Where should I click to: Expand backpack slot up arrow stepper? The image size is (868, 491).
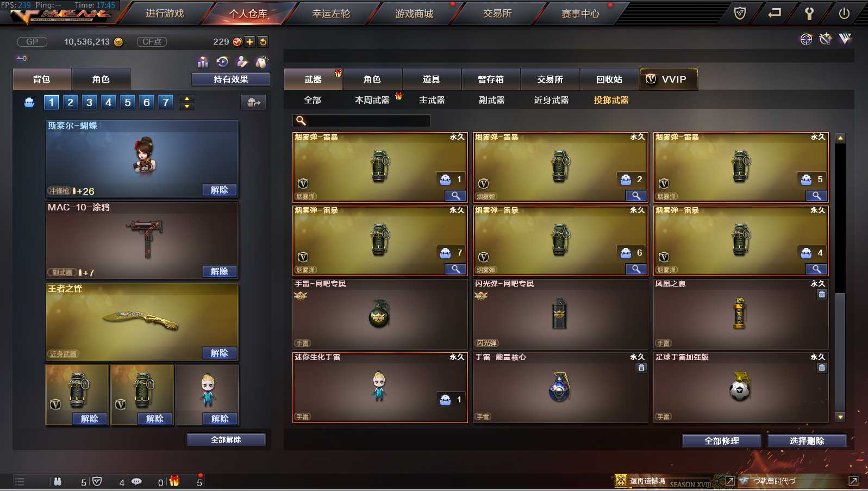click(x=187, y=98)
